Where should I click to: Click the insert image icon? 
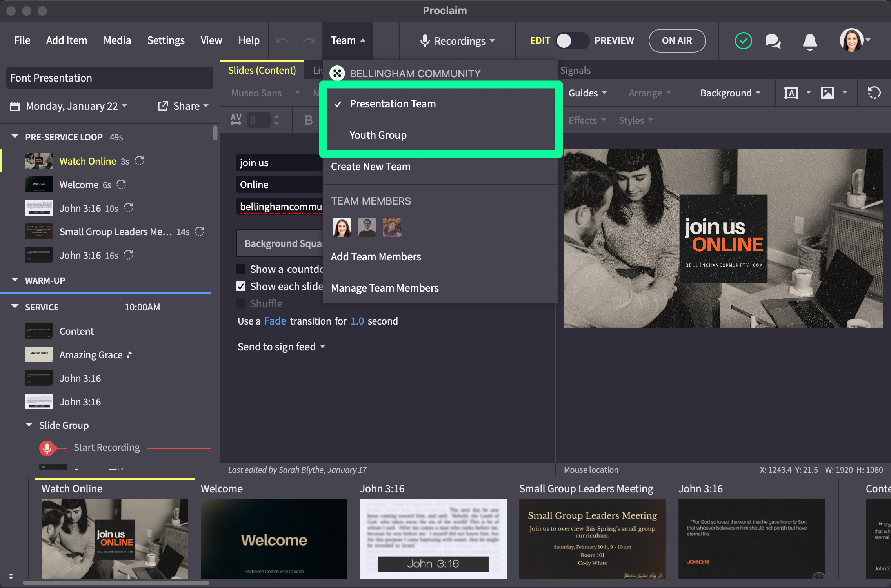(827, 93)
